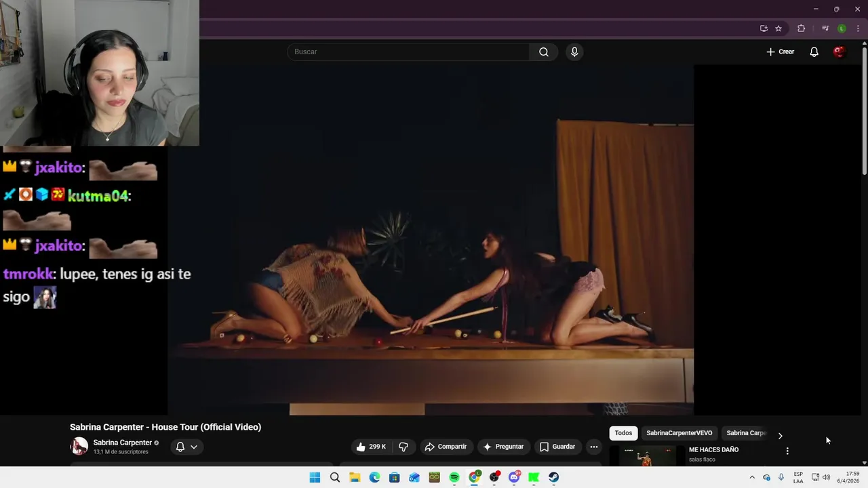Open Chrome media controls icon
This screenshot has height=488, width=868.
[825, 28]
